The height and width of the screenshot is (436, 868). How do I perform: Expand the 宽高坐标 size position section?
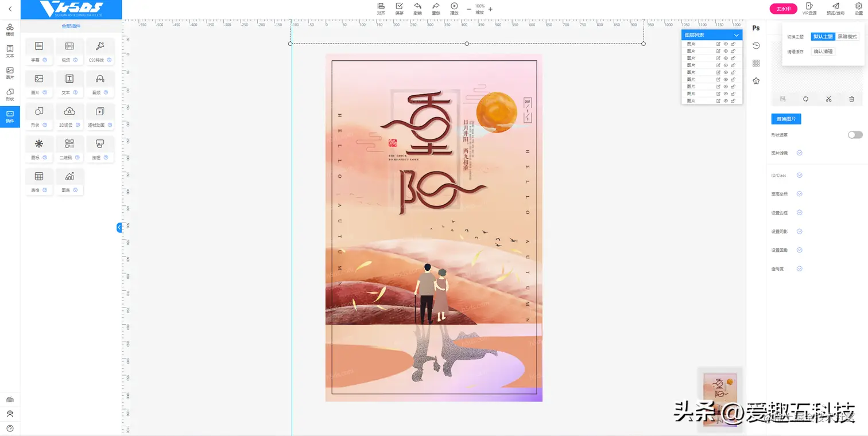pyautogui.click(x=799, y=194)
